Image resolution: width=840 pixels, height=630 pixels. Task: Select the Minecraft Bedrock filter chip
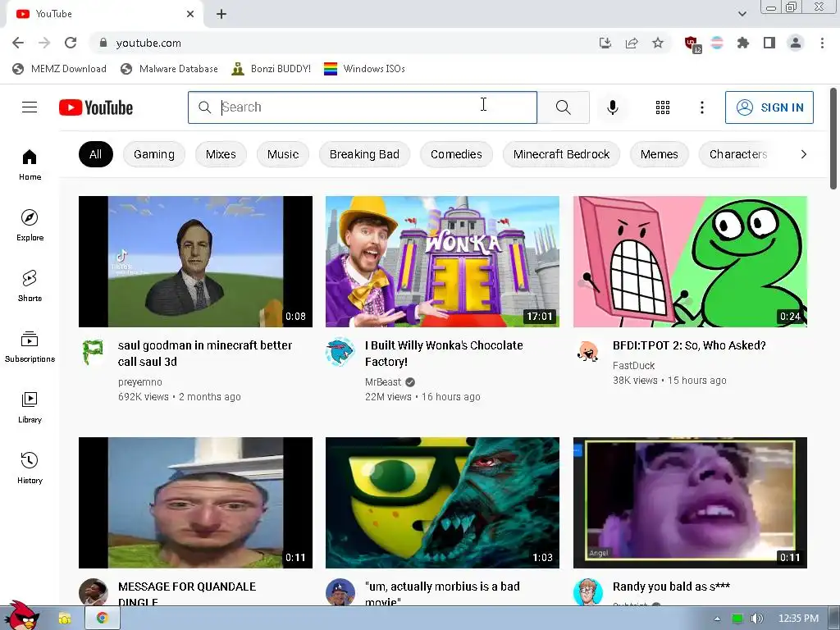pos(561,154)
